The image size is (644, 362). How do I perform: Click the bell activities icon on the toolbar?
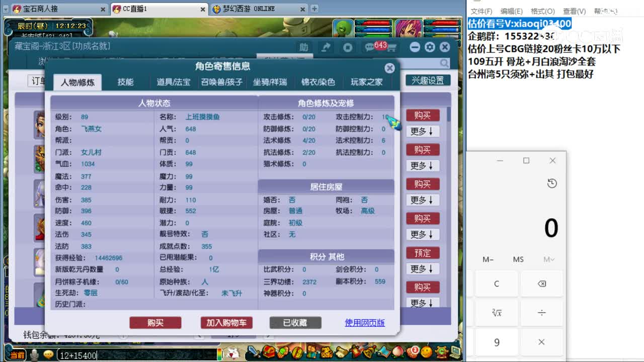pos(368,352)
